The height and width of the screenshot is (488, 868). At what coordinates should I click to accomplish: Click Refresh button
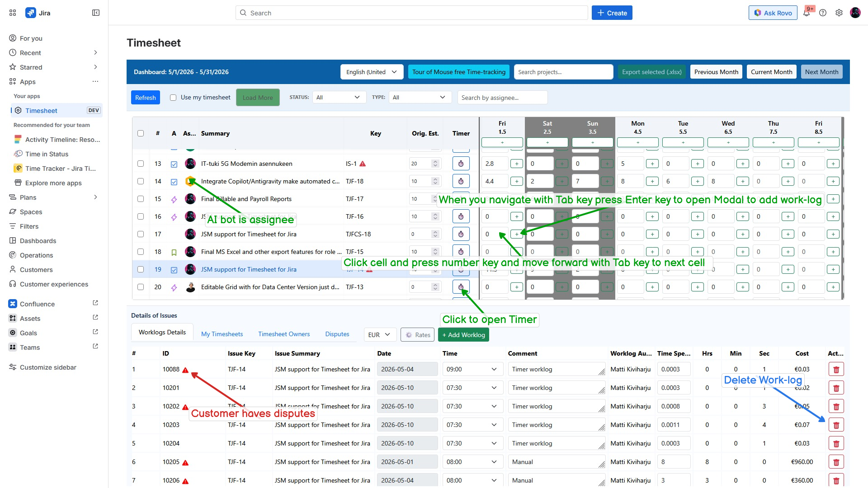pos(146,98)
